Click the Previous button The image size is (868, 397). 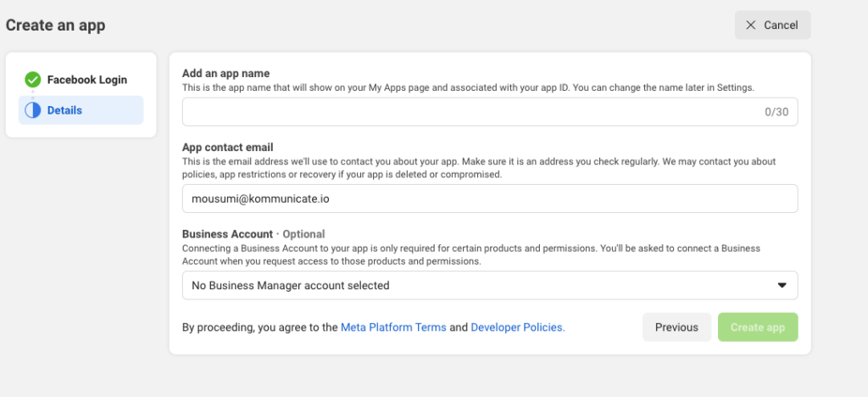676,327
